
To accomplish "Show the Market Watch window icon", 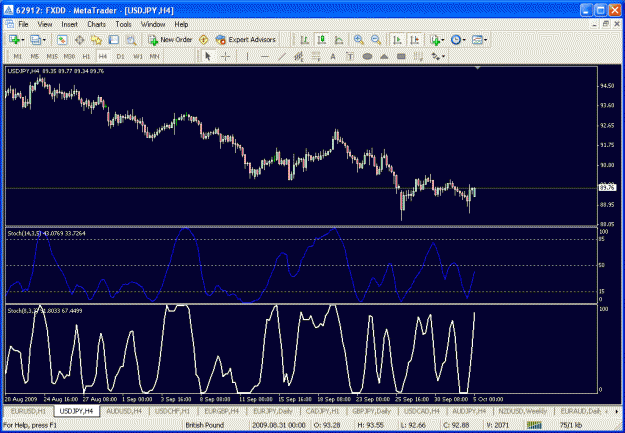I will tap(62, 40).
